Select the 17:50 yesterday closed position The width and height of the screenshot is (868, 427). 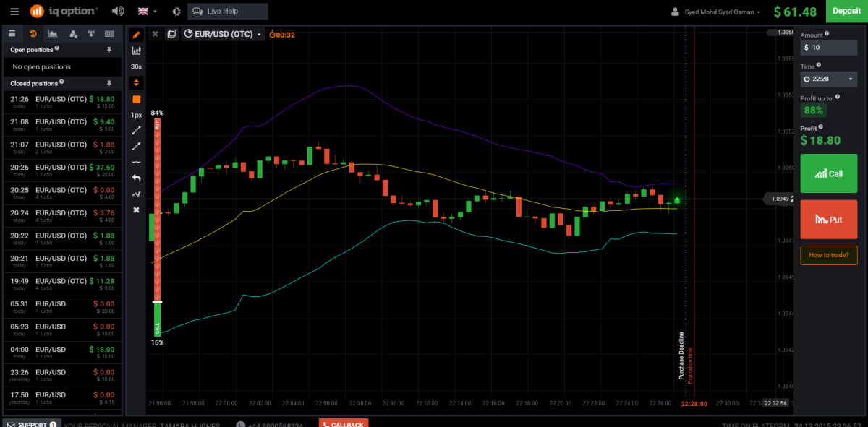(x=62, y=398)
